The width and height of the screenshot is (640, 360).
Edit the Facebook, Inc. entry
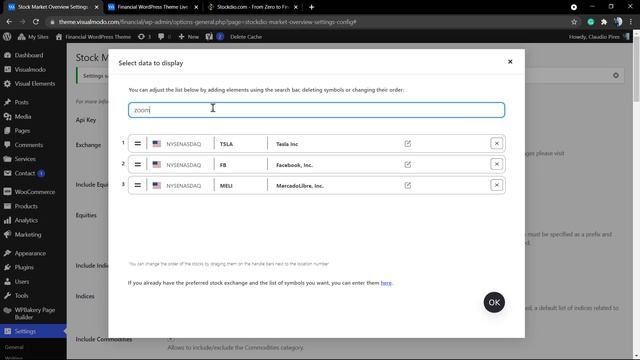coord(407,164)
